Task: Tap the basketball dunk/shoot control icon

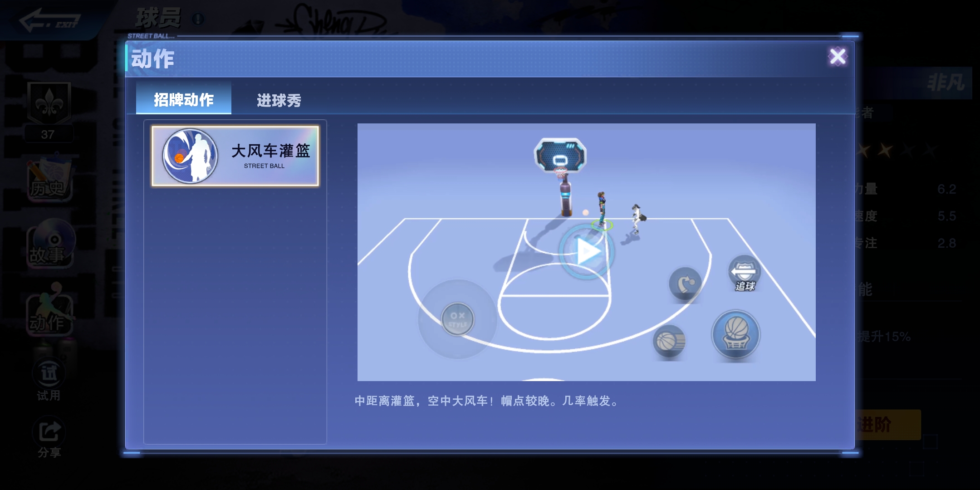Action: coord(735,334)
